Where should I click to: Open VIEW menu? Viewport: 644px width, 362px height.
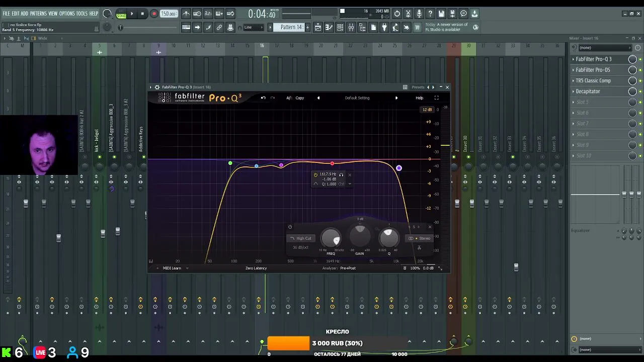click(x=53, y=14)
